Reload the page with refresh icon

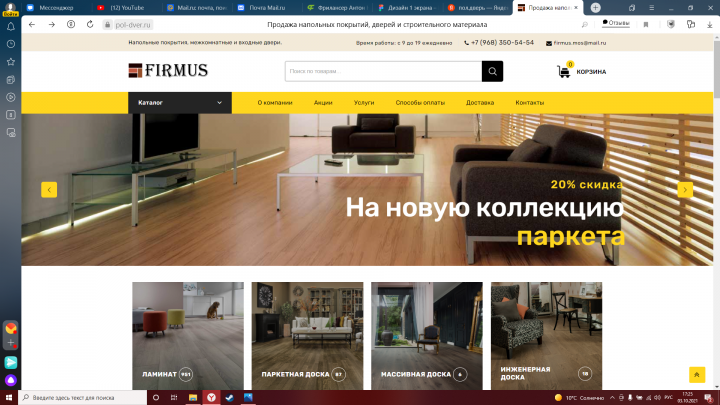(x=90, y=25)
